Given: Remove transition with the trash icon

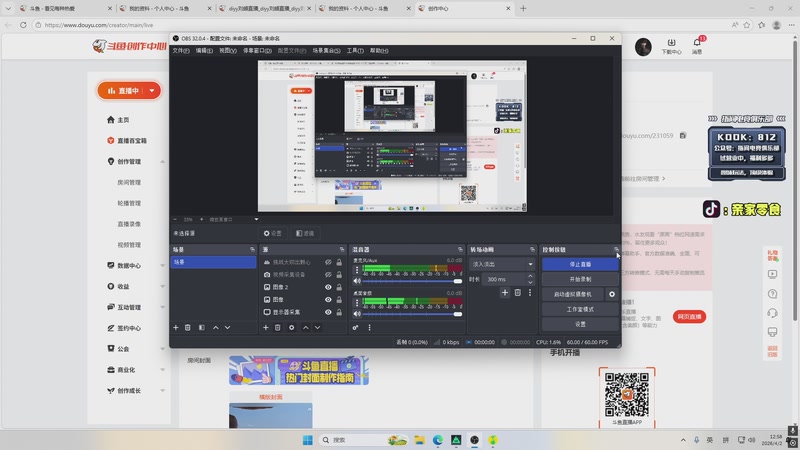Looking at the screenshot, I should pyautogui.click(x=517, y=292).
